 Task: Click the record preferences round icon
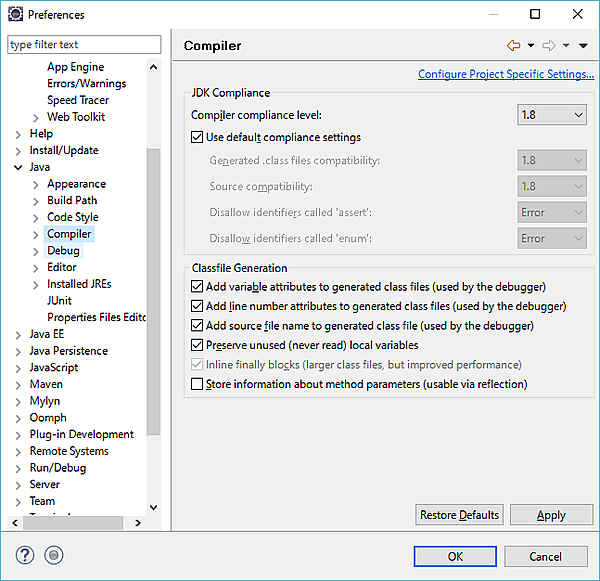pos(54,556)
